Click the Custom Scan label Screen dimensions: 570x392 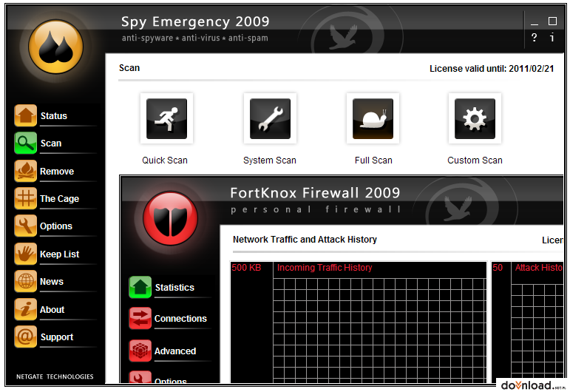pyautogui.click(x=475, y=160)
